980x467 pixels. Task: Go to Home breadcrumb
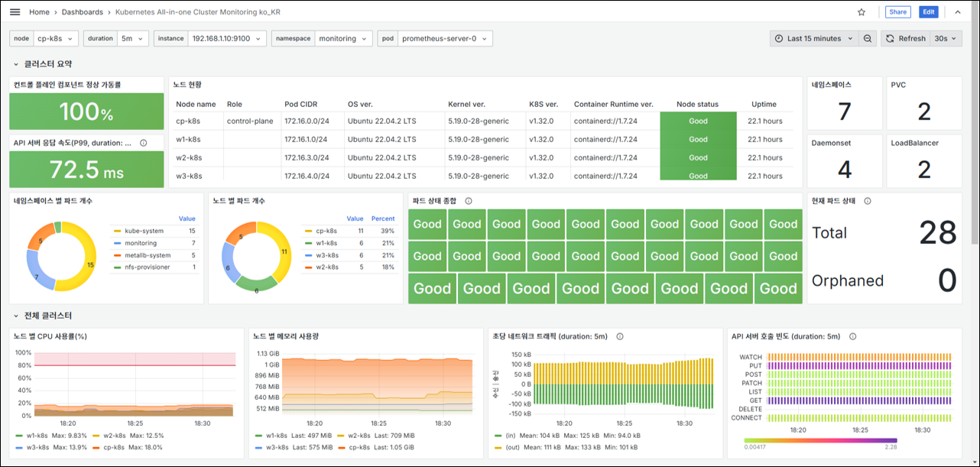[39, 12]
